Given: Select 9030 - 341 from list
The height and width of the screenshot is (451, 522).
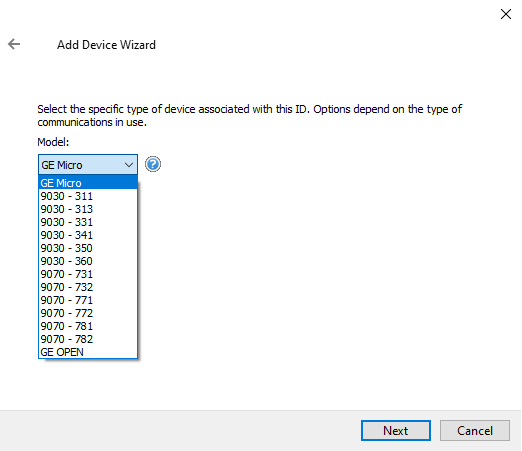Looking at the screenshot, I should pos(88,235).
